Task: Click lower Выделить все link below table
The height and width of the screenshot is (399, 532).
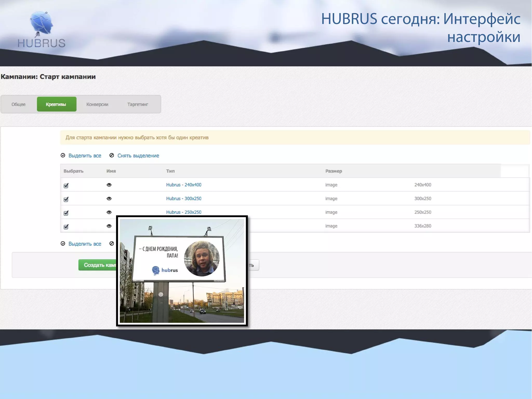Action: coord(85,244)
